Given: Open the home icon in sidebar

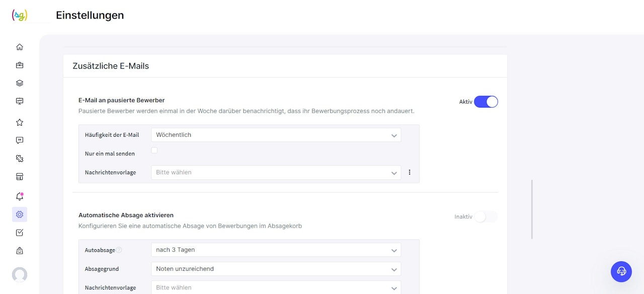Looking at the screenshot, I should coord(20,47).
